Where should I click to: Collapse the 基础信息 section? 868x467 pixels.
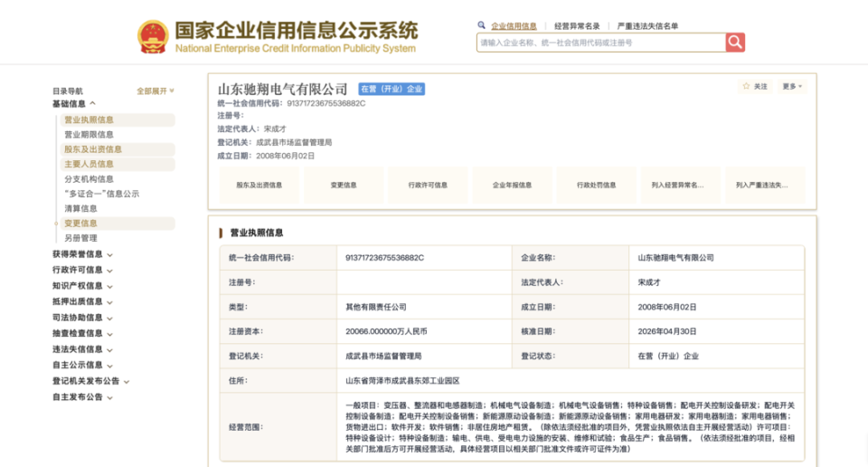tap(74, 103)
